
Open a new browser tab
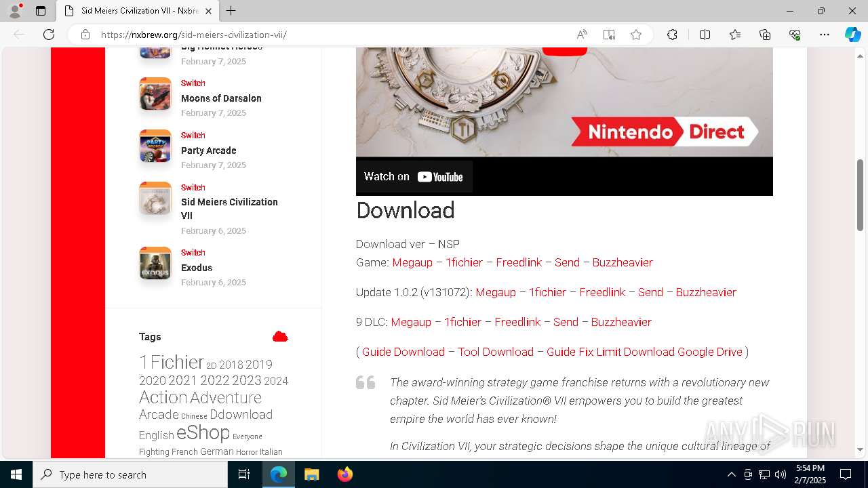(231, 11)
